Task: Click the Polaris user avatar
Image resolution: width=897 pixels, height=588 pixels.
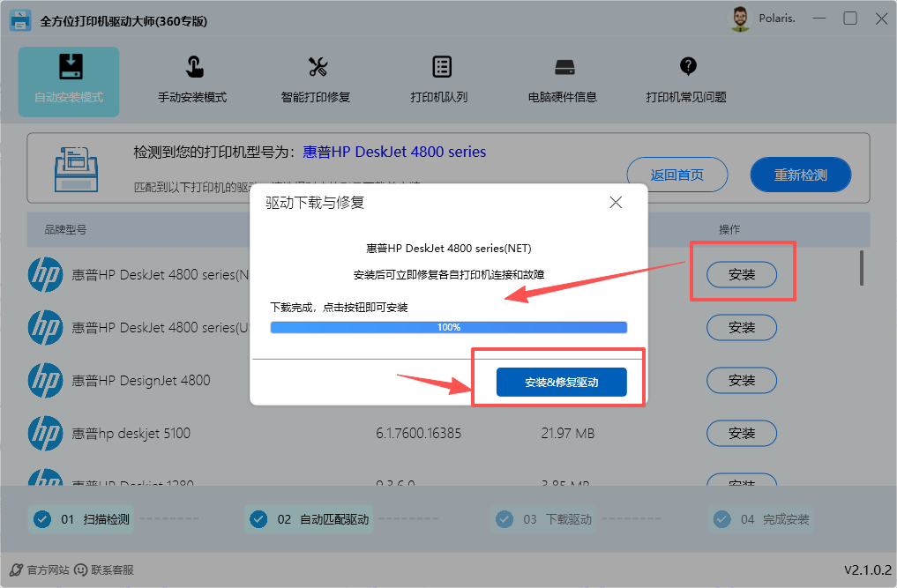Action: (x=739, y=18)
